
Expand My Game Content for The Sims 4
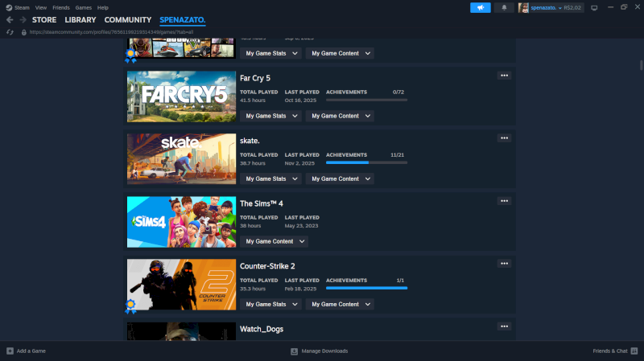(x=274, y=241)
